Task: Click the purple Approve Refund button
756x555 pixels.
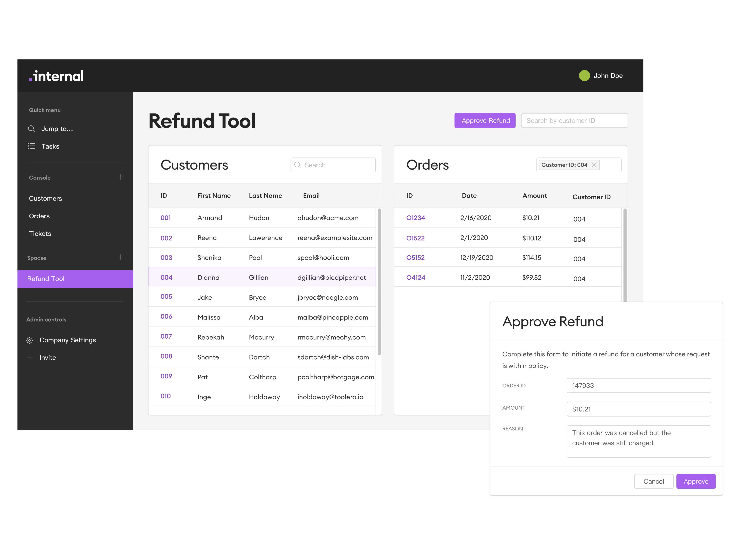Action: [485, 121]
